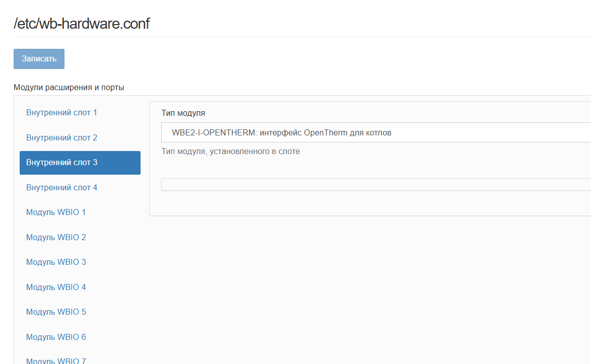Open the Модуль WBIO 1 tab
Image resolution: width=591 pixels, height=364 pixels.
click(x=56, y=212)
